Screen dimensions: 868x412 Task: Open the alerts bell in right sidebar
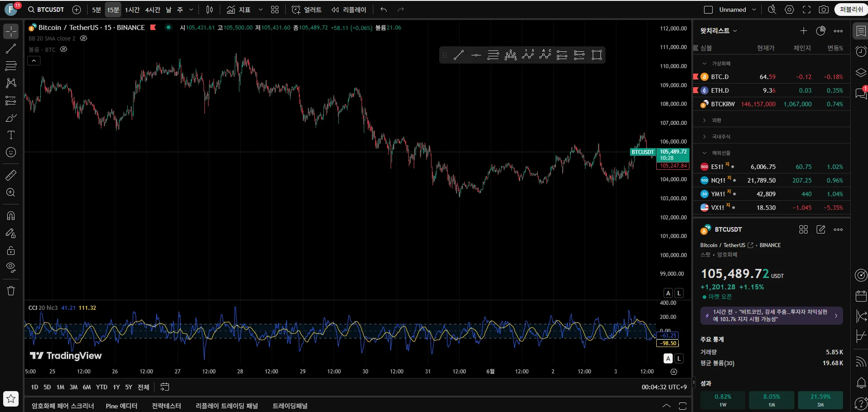pyautogui.click(x=861, y=383)
